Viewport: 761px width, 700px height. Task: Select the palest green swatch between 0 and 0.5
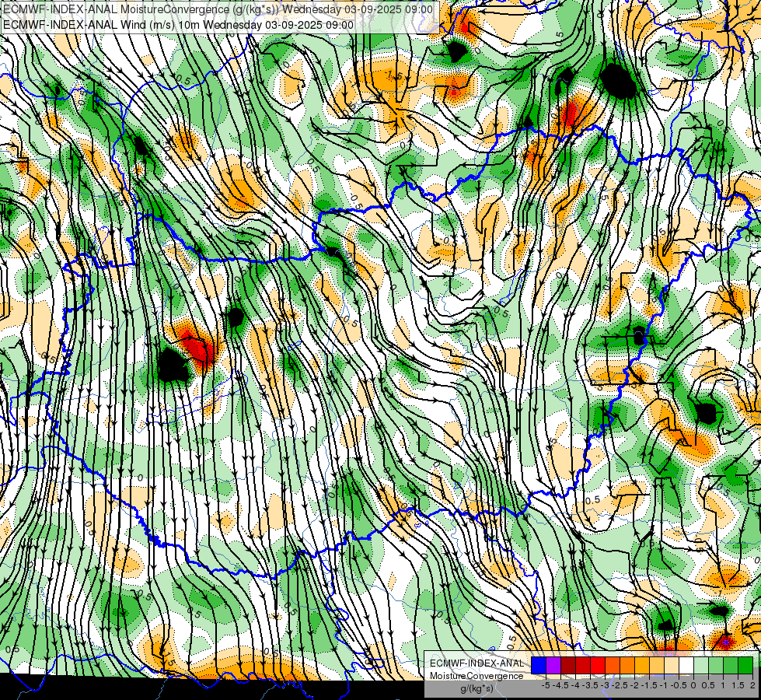[701, 665]
